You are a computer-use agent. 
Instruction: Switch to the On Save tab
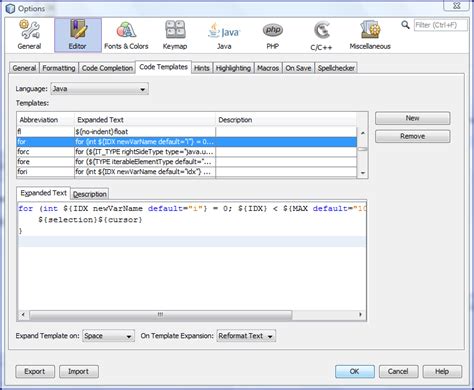pyautogui.click(x=298, y=68)
